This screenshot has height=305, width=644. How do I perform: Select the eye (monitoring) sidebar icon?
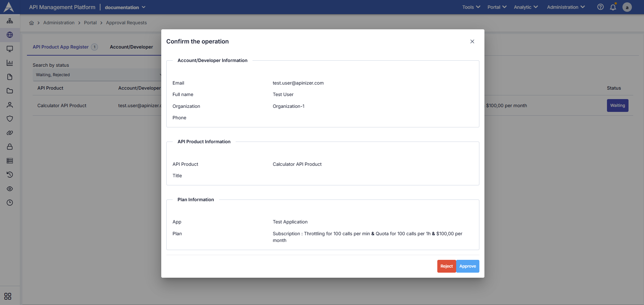click(x=10, y=189)
